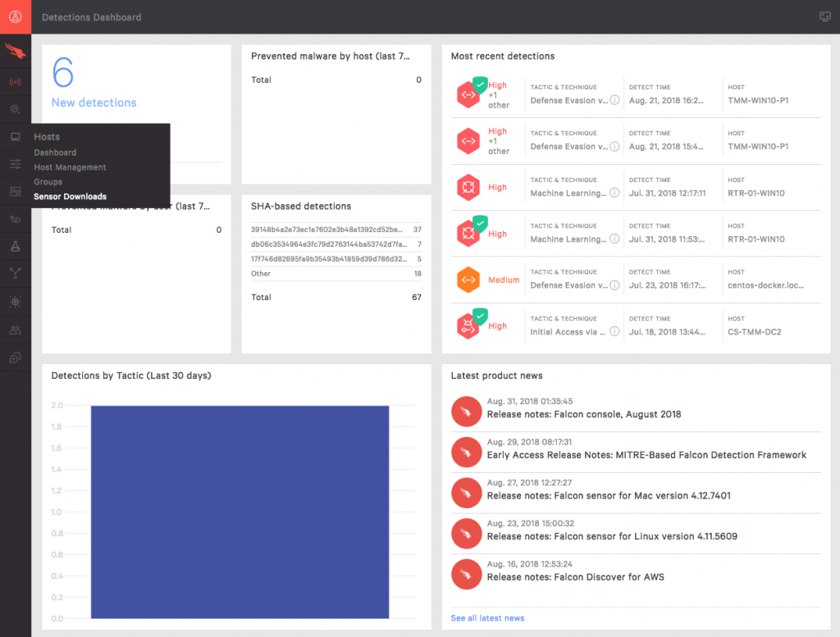Click red hexagon icon of CS-TMM-DC2 detection

click(x=468, y=326)
